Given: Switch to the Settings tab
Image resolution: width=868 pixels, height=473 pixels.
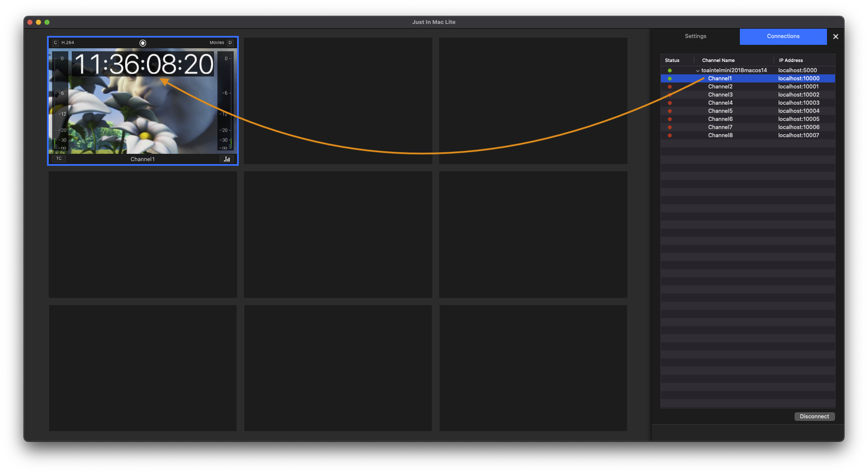Looking at the screenshot, I should 695,36.
